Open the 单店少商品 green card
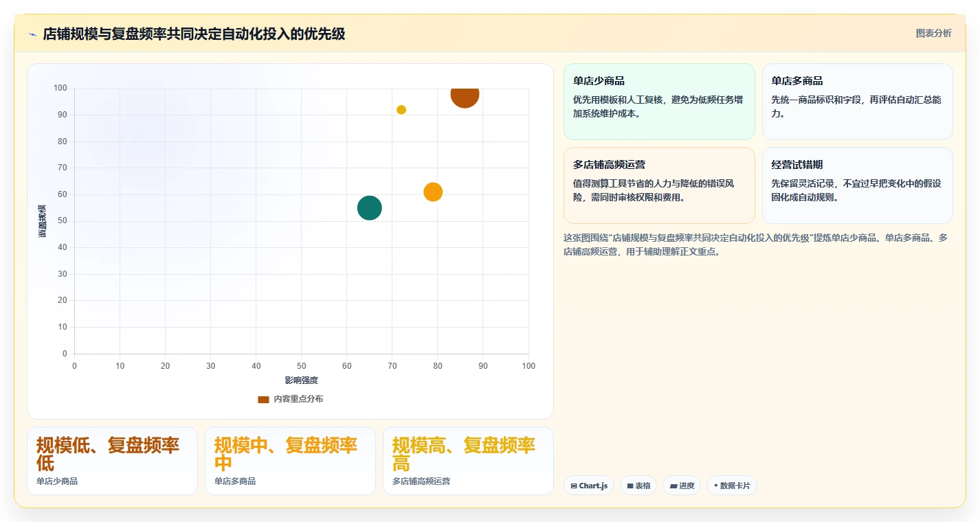This screenshot has height=522, width=980. click(659, 102)
